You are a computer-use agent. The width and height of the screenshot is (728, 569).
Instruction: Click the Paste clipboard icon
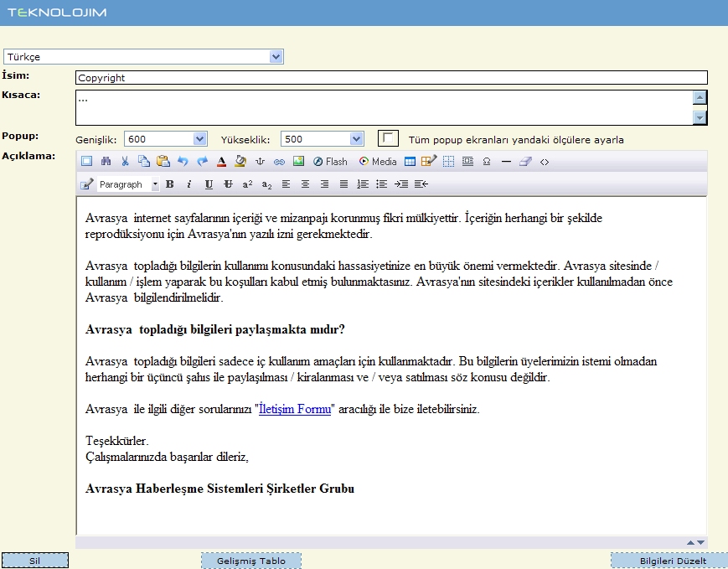tap(163, 161)
